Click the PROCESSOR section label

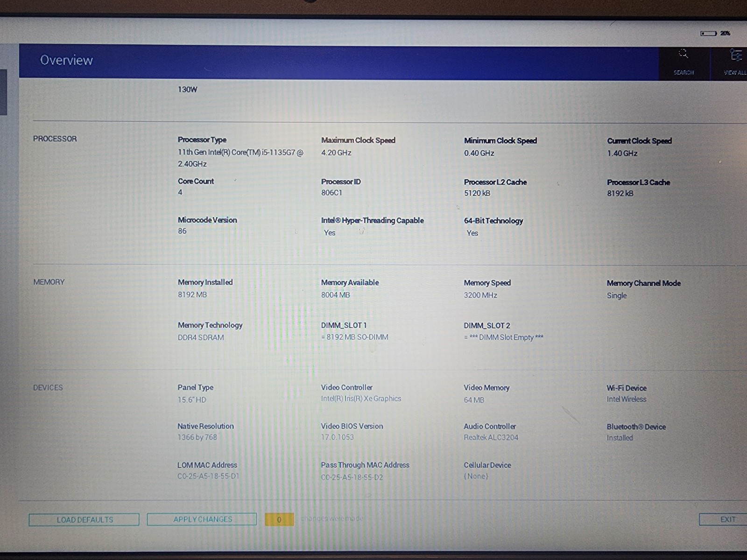point(55,139)
